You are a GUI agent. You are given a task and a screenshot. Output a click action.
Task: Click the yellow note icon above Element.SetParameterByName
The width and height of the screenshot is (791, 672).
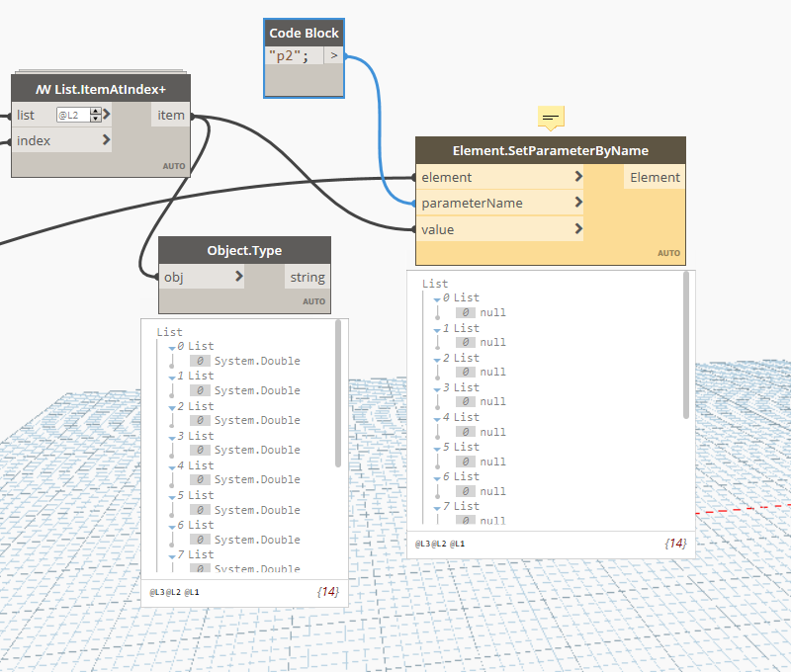[550, 118]
